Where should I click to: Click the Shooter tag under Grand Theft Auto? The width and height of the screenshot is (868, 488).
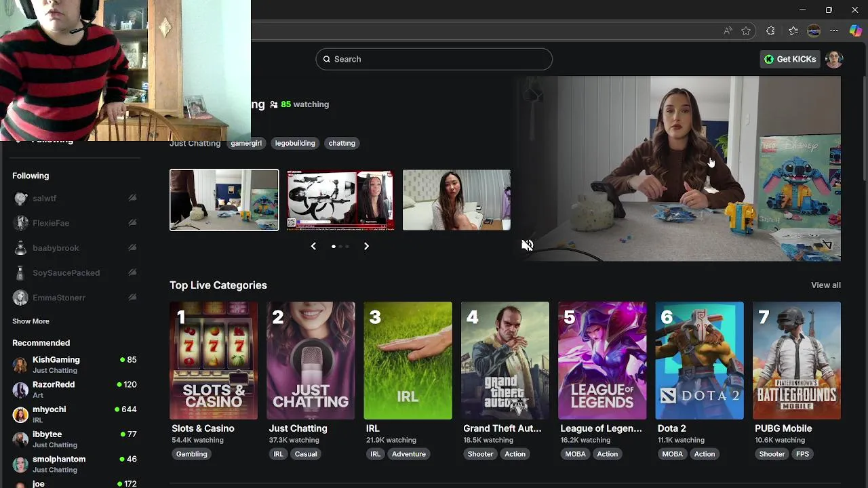[x=480, y=454]
